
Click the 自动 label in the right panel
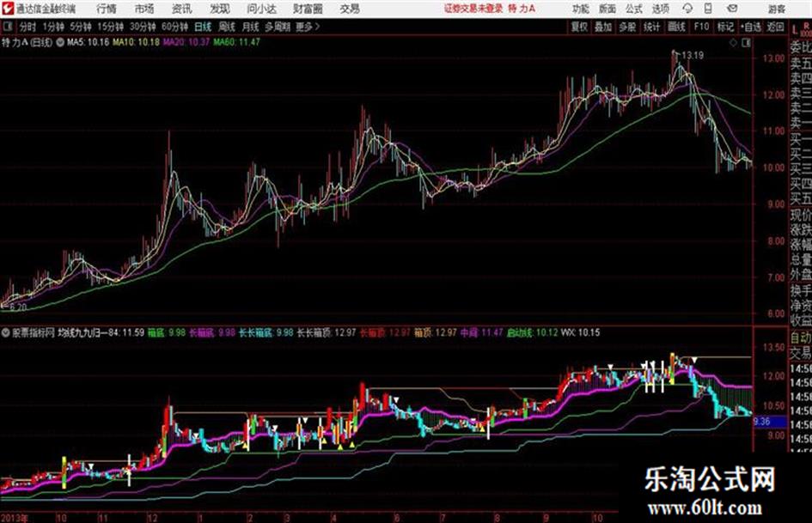coord(801,338)
